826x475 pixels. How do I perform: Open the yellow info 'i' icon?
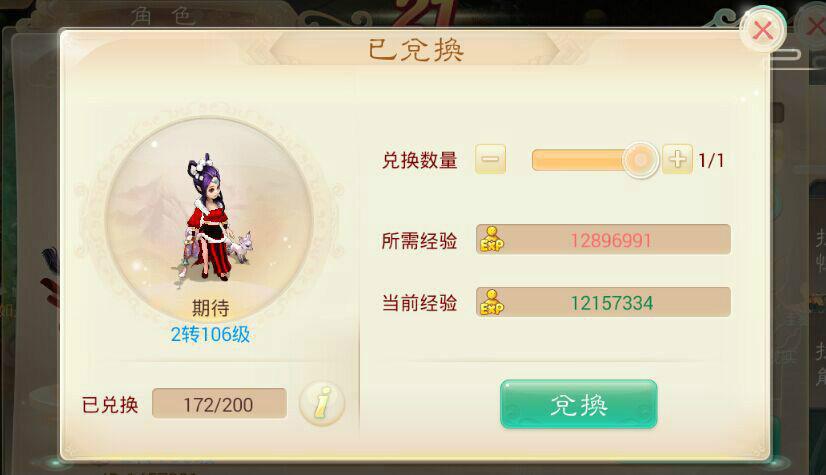click(322, 403)
